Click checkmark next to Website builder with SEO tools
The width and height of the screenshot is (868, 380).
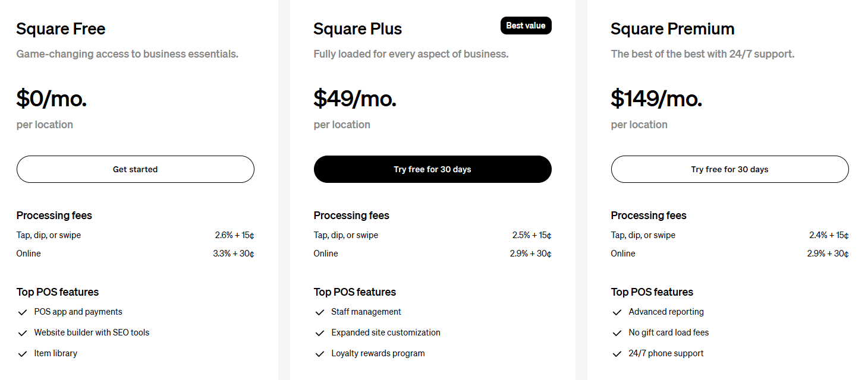23,333
